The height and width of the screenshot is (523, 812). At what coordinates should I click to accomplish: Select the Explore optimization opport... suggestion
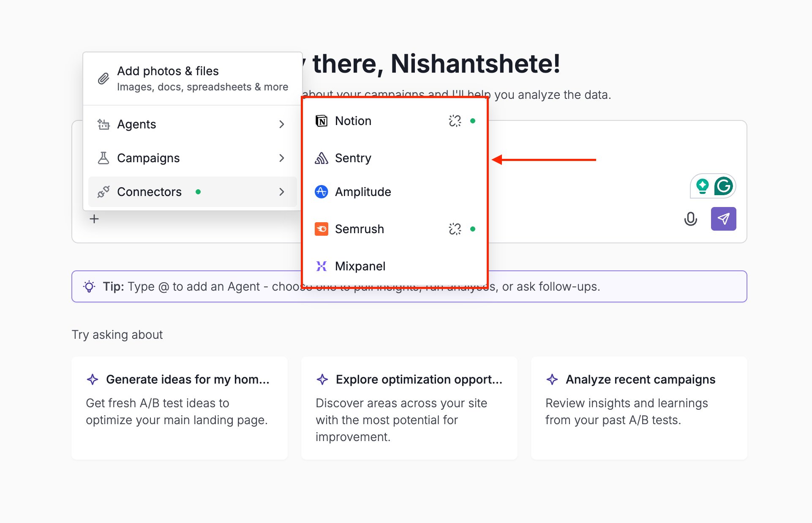click(x=409, y=408)
